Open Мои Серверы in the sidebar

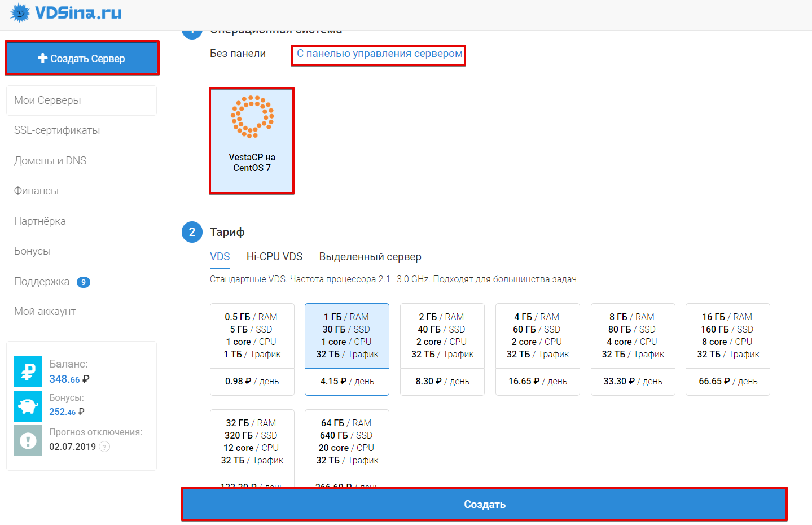[81, 100]
